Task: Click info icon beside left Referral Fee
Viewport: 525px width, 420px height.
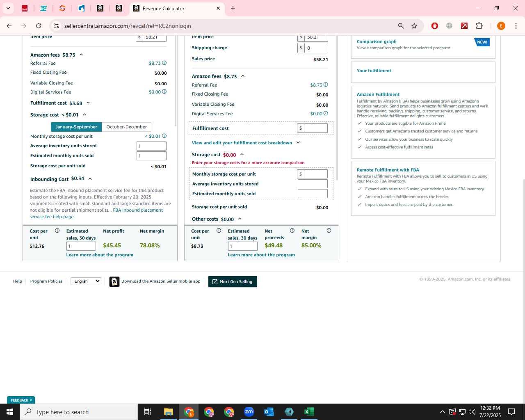Action: 164,63
